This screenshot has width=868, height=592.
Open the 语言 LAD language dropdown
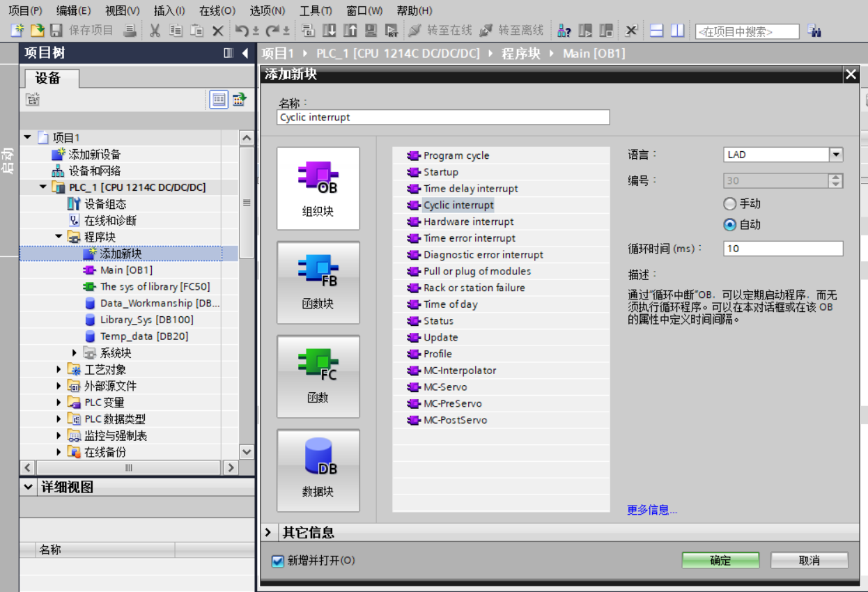tap(836, 155)
